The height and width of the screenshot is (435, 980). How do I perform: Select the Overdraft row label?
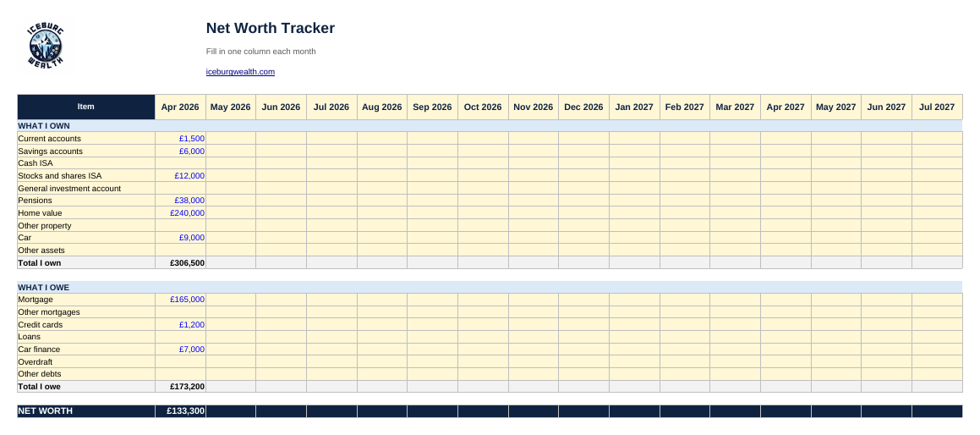(86, 361)
